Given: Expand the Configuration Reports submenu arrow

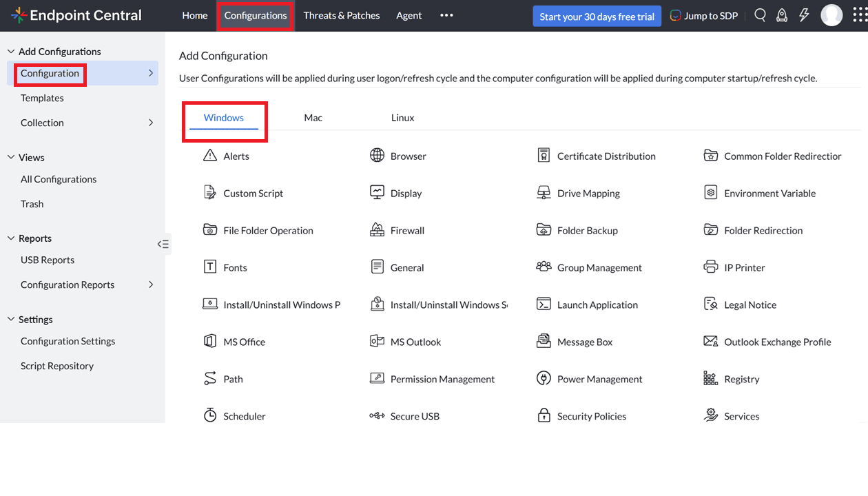Looking at the screenshot, I should point(151,285).
